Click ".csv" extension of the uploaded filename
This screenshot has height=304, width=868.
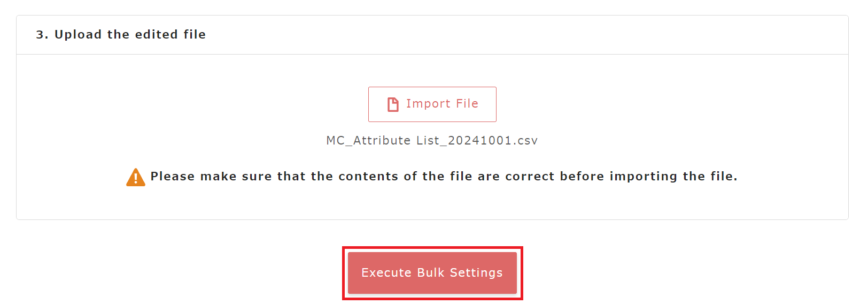[525, 141]
